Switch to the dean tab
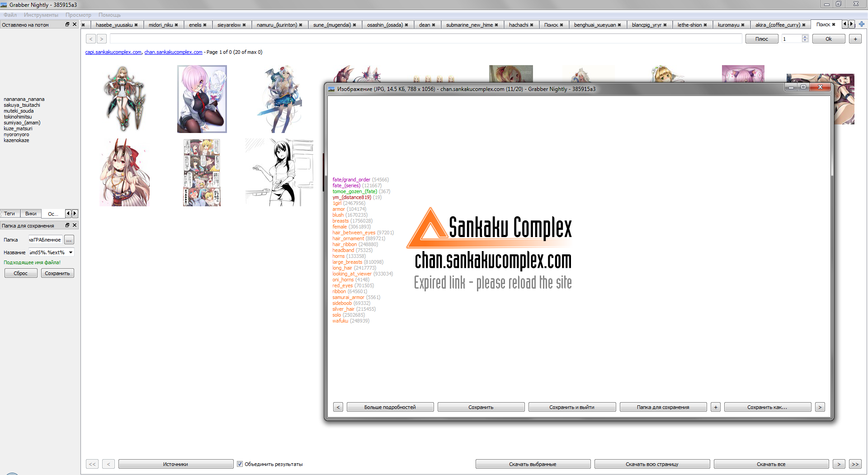Screen dimensions: 868x475 pyautogui.click(x=427, y=25)
